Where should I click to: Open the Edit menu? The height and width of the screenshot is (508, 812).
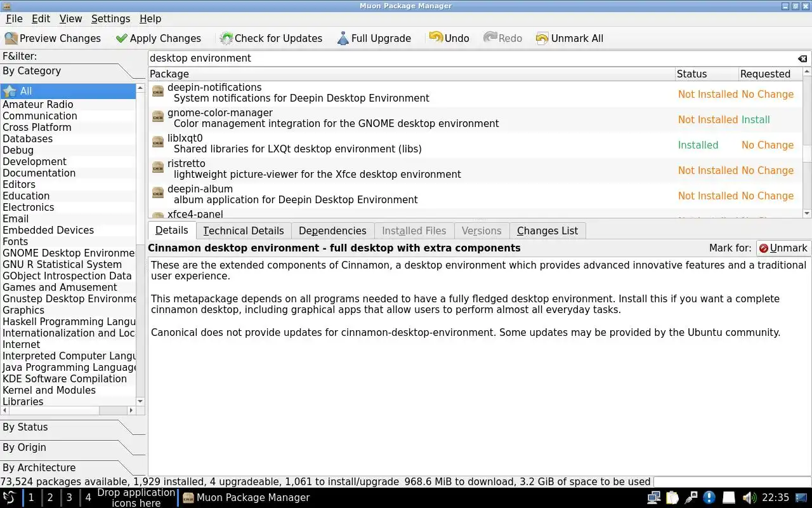(x=41, y=19)
